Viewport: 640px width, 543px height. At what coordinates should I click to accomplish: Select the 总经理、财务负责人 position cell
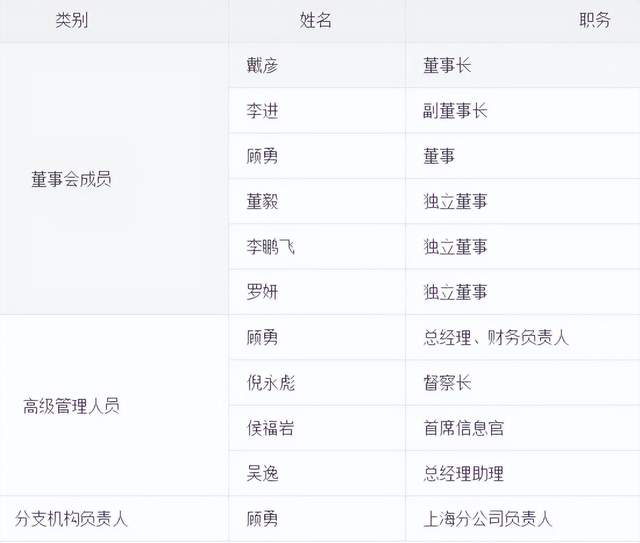point(495,338)
